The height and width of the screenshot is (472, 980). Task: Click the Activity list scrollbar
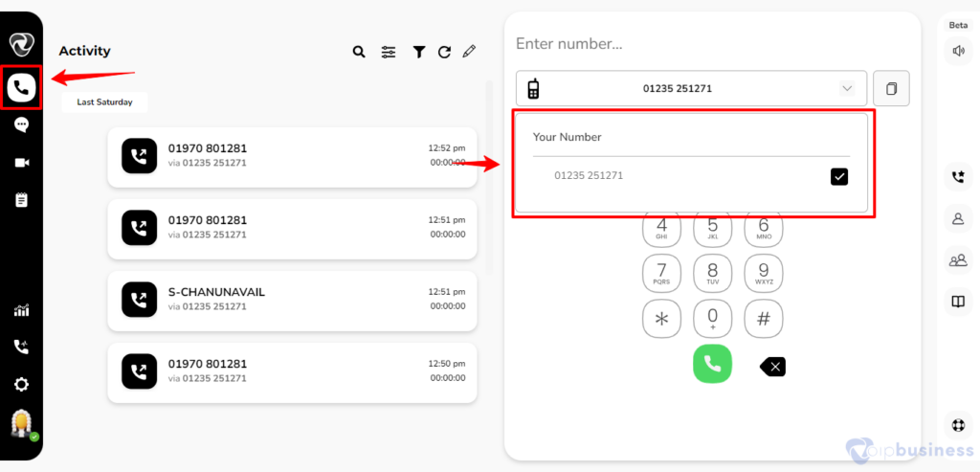coord(489,177)
